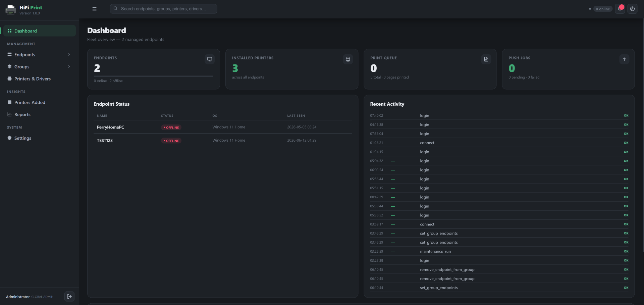Go to Printers & Drivers page
The height and width of the screenshot is (305, 644).
pos(39,79)
